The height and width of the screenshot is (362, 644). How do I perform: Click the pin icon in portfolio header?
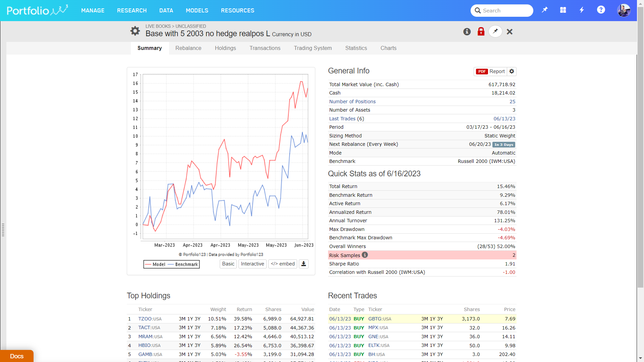point(495,32)
